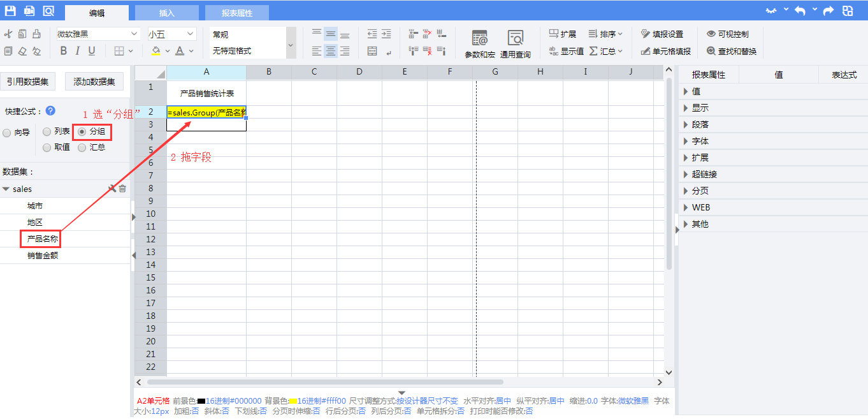Open 通用查询 tool
Image resolution: width=868 pixels, height=419 pixels.
515,44
